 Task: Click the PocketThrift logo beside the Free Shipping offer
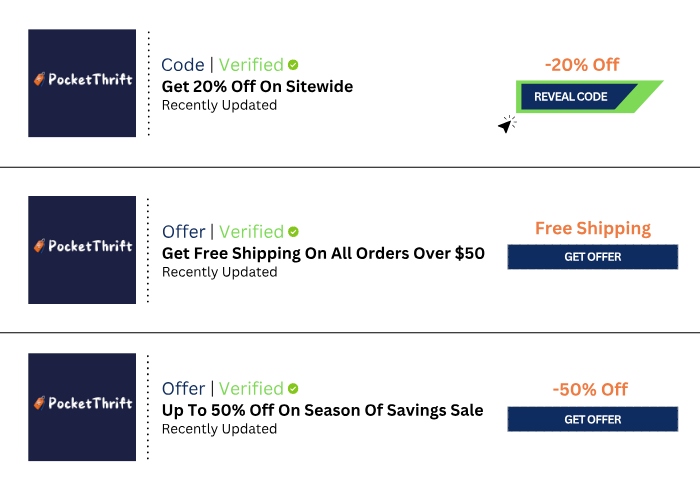tap(82, 249)
